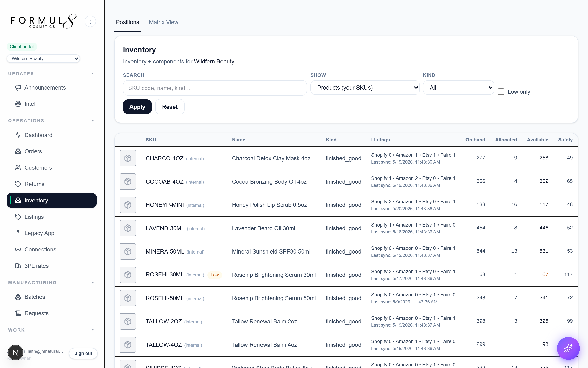The image size is (588, 368).
Task: Collapse the Updates sidebar section
Action: pyautogui.click(x=92, y=74)
